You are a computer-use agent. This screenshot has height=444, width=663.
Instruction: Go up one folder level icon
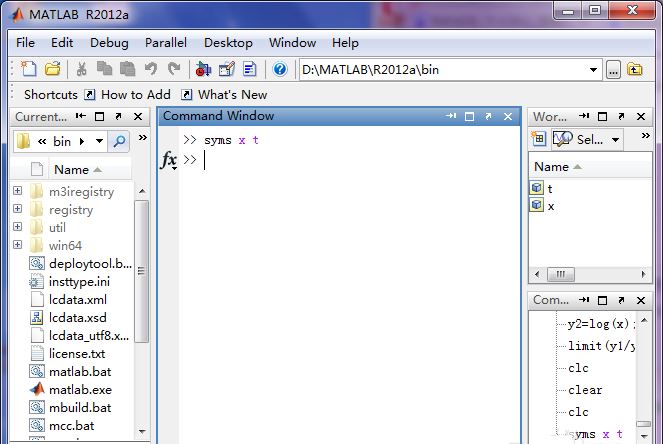(635, 69)
